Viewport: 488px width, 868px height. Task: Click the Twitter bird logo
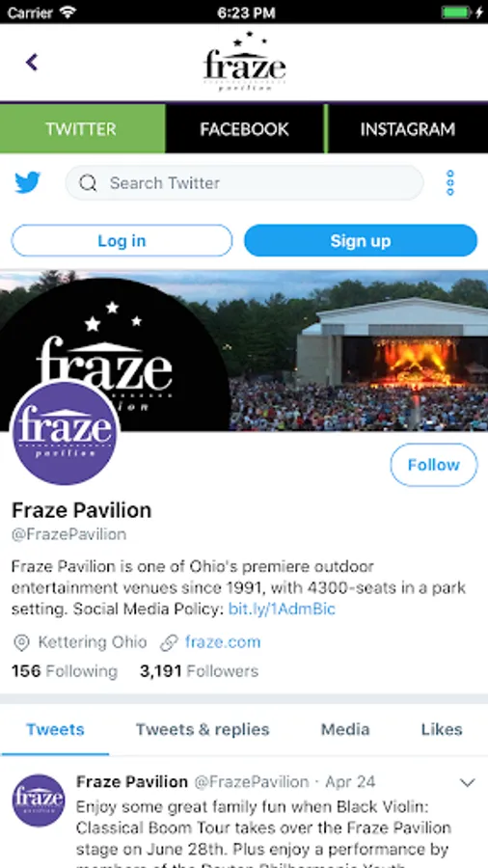[28, 182]
